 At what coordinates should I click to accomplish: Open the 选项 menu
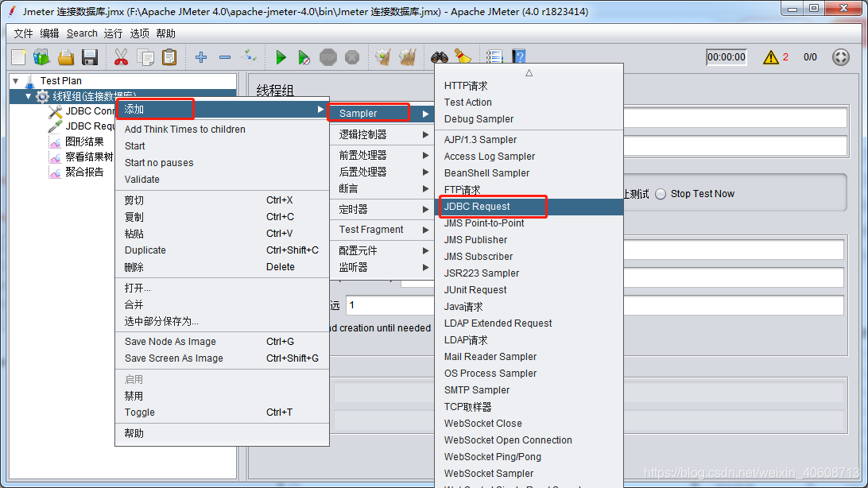(x=140, y=33)
